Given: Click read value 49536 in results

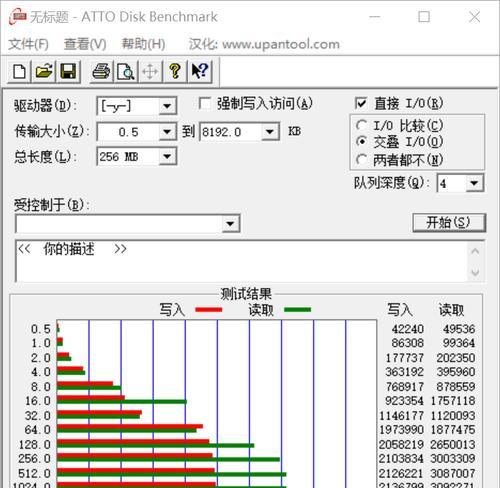Looking at the screenshot, I should [x=459, y=329].
